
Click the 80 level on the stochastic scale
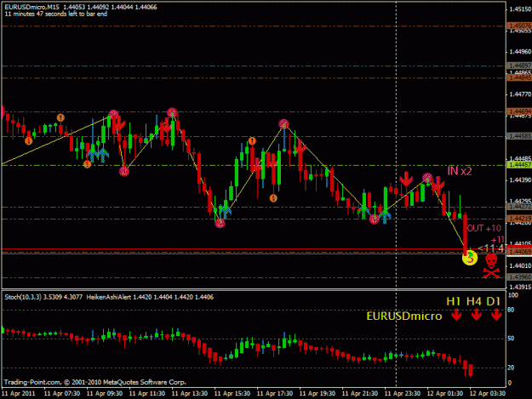click(x=512, y=310)
